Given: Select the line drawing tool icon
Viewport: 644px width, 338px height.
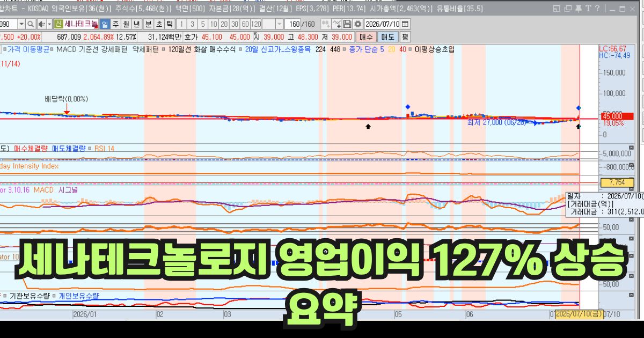Looking at the screenshot, I should (x=336, y=24).
